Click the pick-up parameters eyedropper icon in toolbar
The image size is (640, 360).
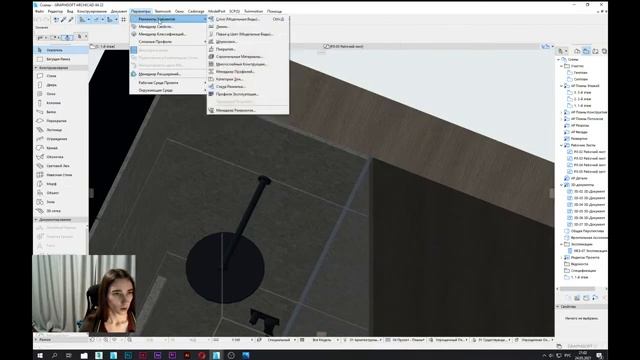64,19
